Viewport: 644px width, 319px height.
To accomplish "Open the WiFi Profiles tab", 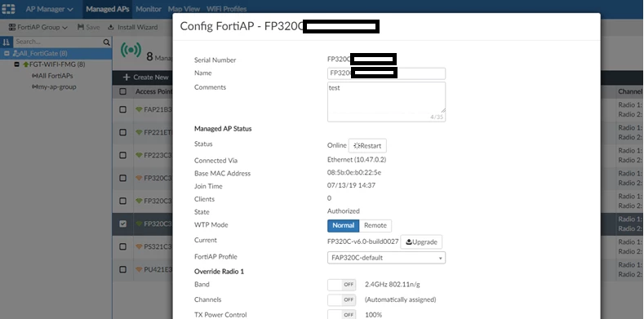I will 226,9.
